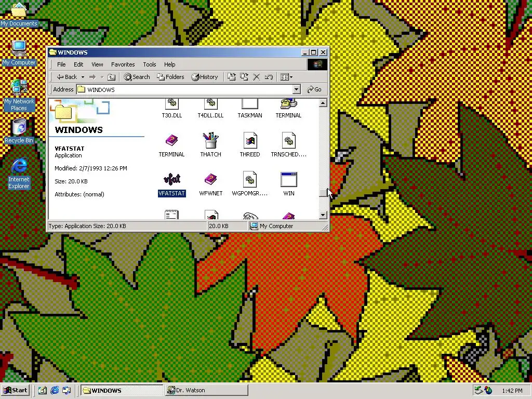
Task: Select the T30.DLL file icon
Action: 171,103
